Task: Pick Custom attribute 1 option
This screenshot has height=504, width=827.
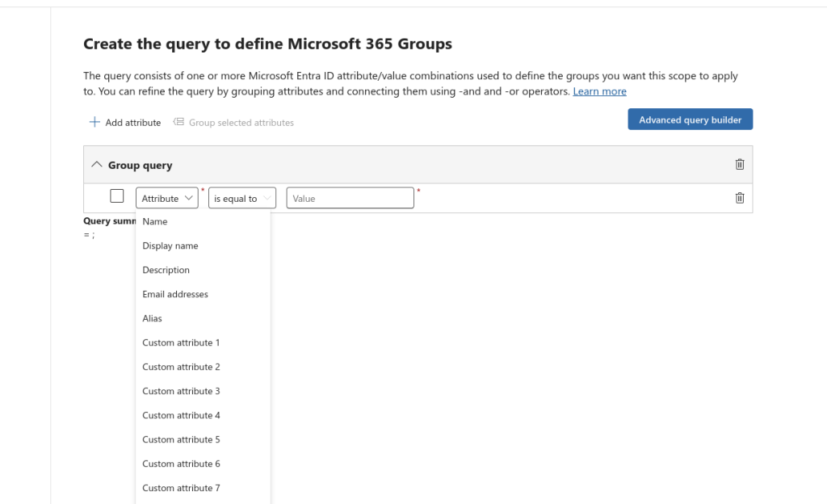Action: click(x=203, y=342)
